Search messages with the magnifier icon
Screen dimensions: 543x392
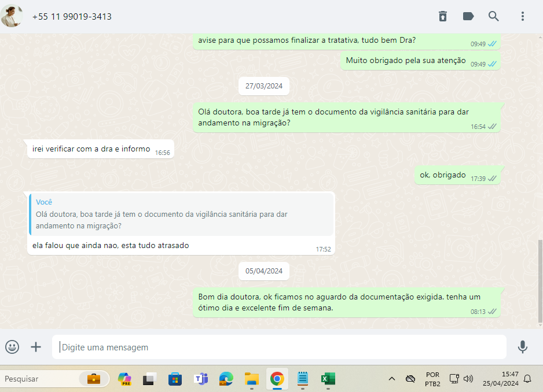tap(494, 16)
